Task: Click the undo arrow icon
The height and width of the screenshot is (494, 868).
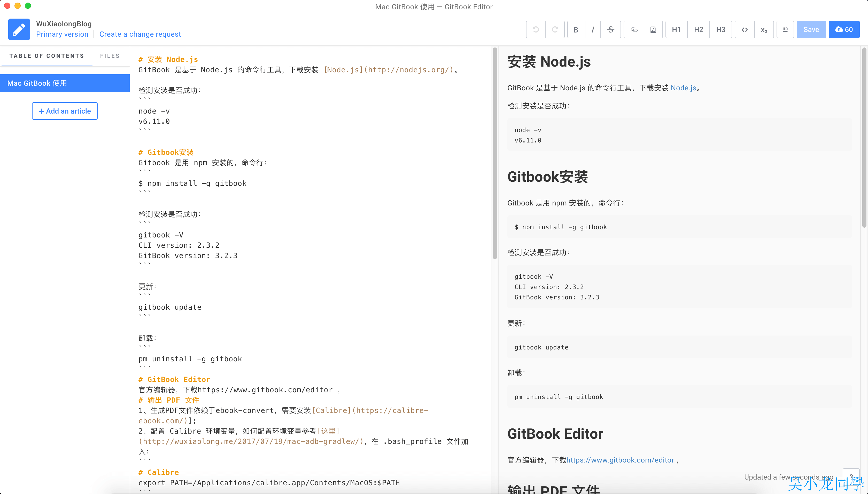Action: point(536,29)
